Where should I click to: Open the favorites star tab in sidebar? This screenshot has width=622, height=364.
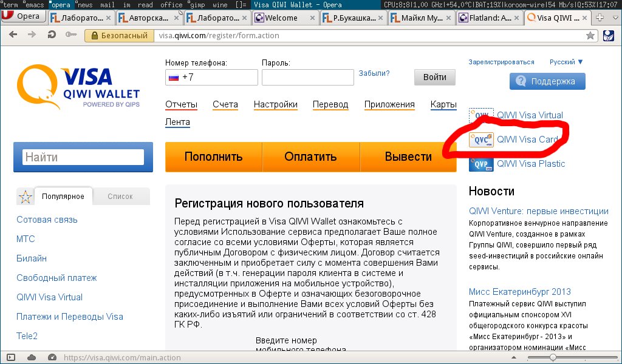coord(25,197)
